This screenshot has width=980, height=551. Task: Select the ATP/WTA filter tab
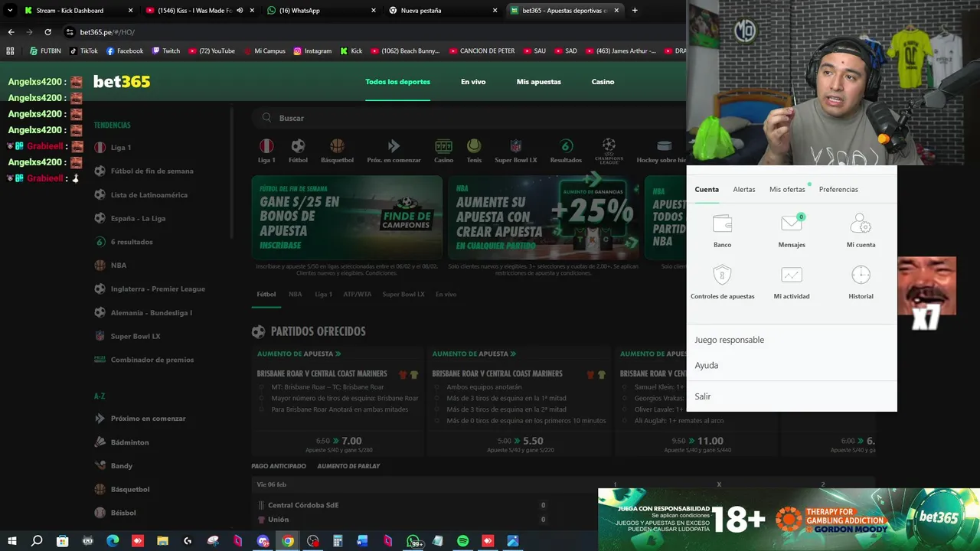click(358, 294)
